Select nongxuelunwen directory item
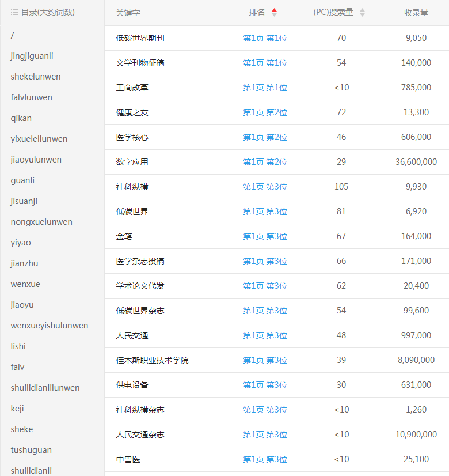The width and height of the screenshot is (449, 476). 41,222
